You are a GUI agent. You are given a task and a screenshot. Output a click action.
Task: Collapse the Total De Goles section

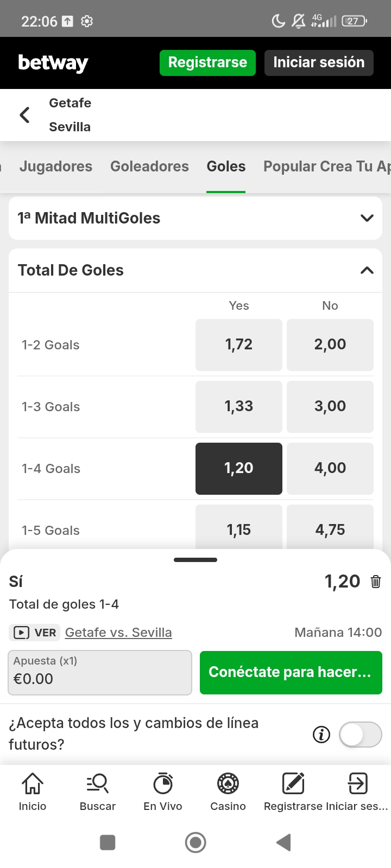tap(367, 270)
